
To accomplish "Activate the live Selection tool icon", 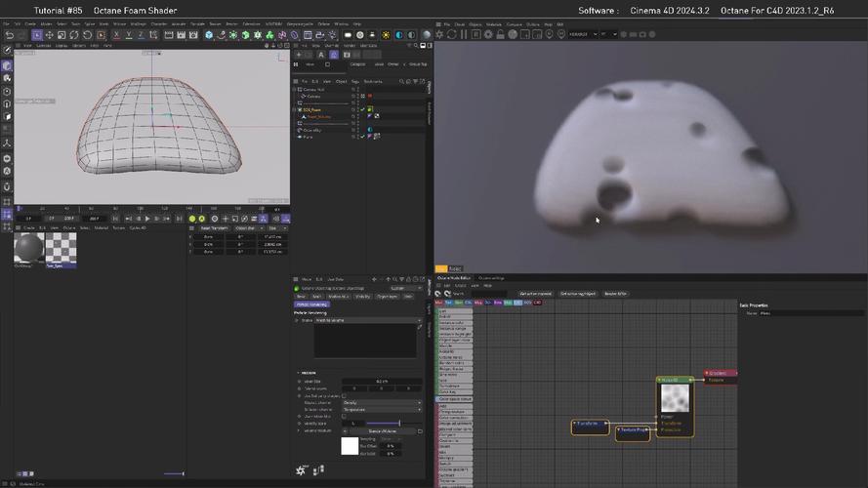I will [x=36, y=35].
